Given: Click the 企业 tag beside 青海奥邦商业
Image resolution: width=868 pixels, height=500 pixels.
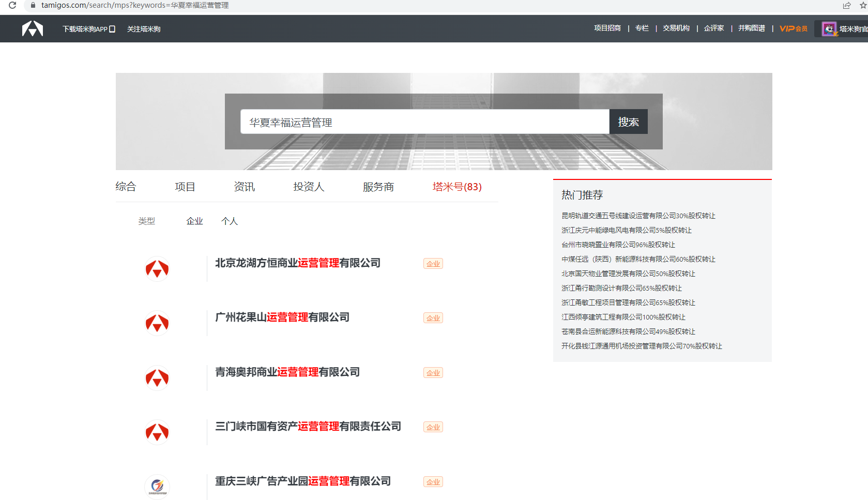Looking at the screenshot, I should pos(433,373).
